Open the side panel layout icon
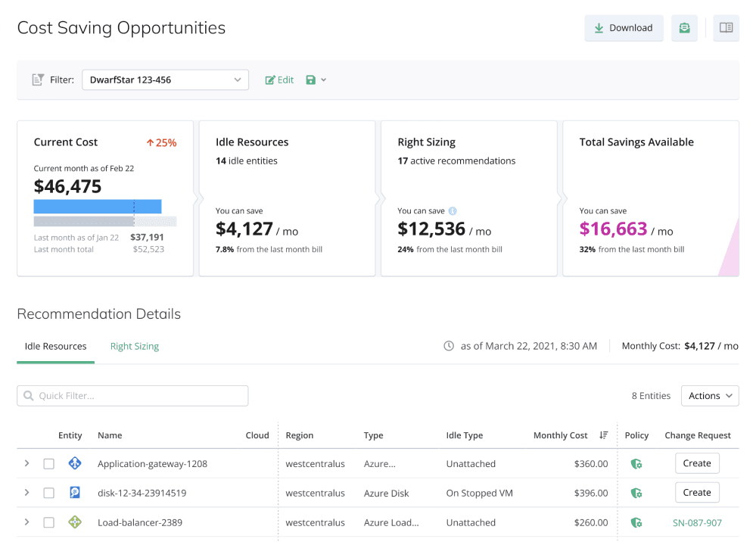This screenshot has width=756, height=542. point(726,28)
